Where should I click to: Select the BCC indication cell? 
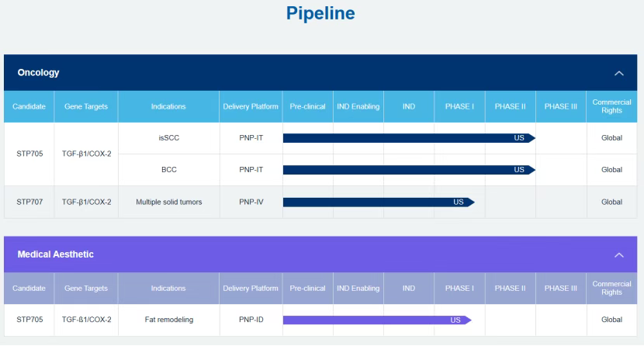click(169, 170)
